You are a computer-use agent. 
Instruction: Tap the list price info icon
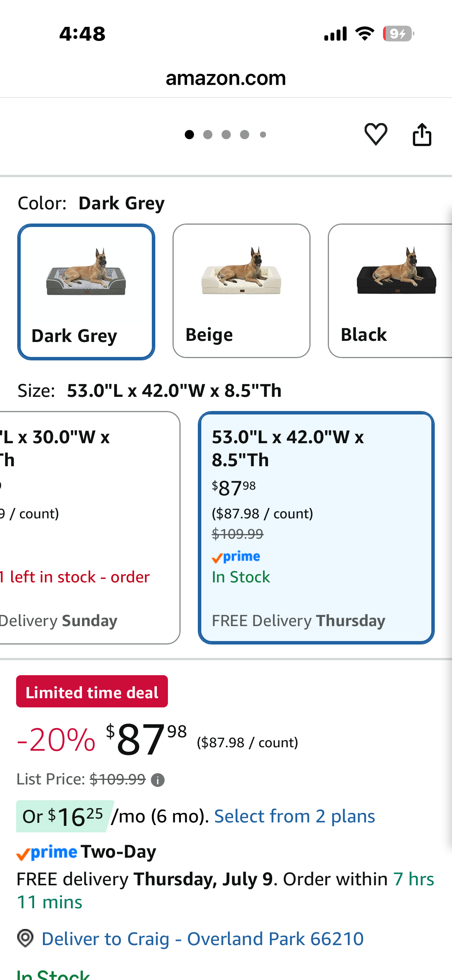158,780
